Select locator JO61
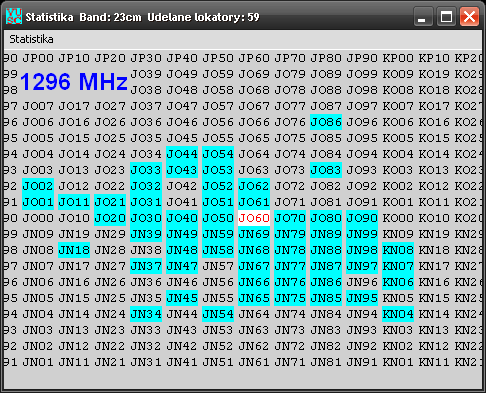This screenshot has width=486, height=393. [254, 202]
